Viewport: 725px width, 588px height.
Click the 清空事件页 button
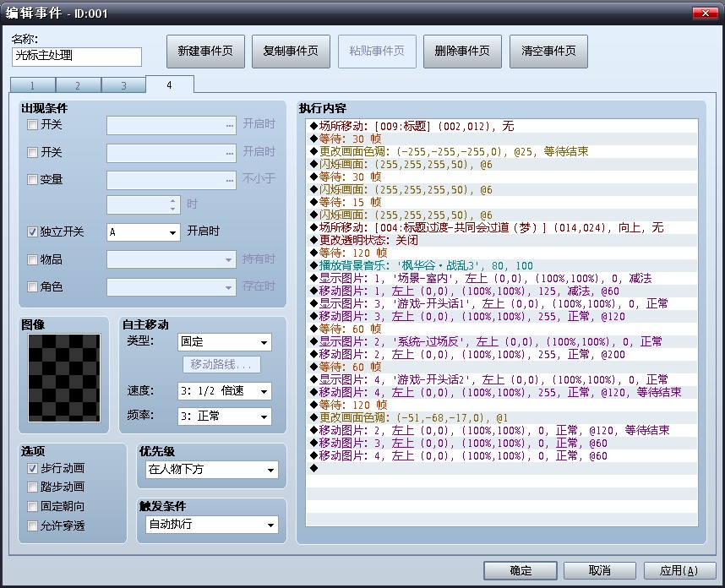548,52
